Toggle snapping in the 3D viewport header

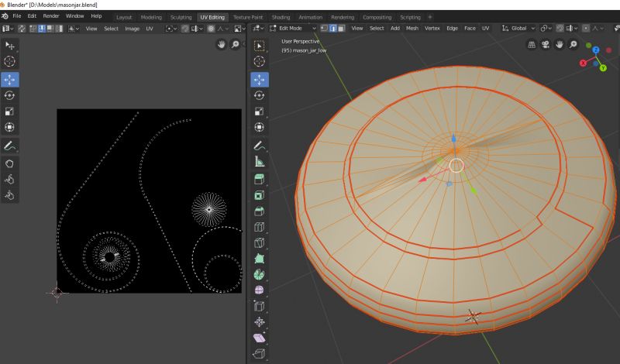[560, 28]
